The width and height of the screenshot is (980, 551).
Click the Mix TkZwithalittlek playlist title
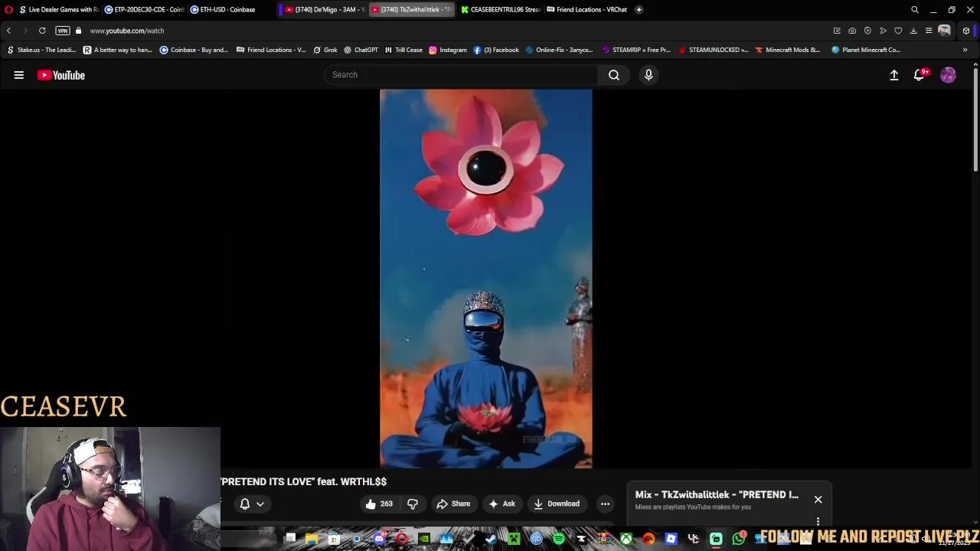(717, 494)
